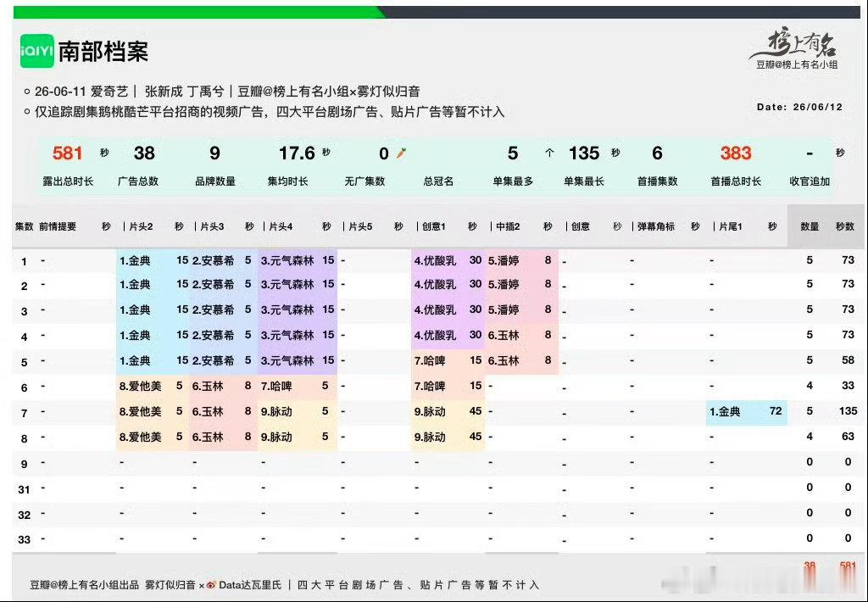The width and height of the screenshot is (868, 602).
Task: Click the 17.6 集均时长 value
Action: coord(297,153)
